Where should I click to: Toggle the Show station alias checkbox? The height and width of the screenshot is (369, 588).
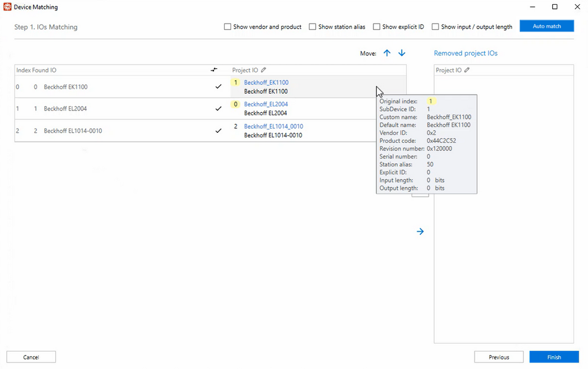pyautogui.click(x=313, y=27)
